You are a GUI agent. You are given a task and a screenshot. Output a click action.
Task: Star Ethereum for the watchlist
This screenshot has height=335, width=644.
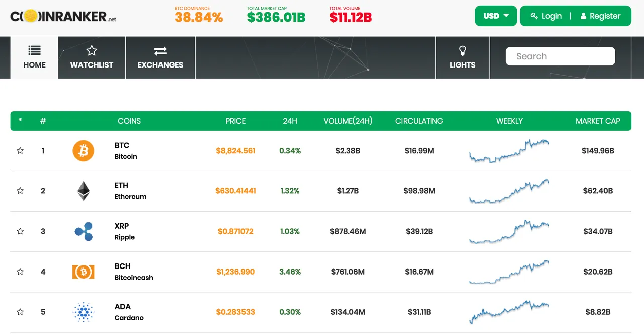pyautogui.click(x=20, y=191)
